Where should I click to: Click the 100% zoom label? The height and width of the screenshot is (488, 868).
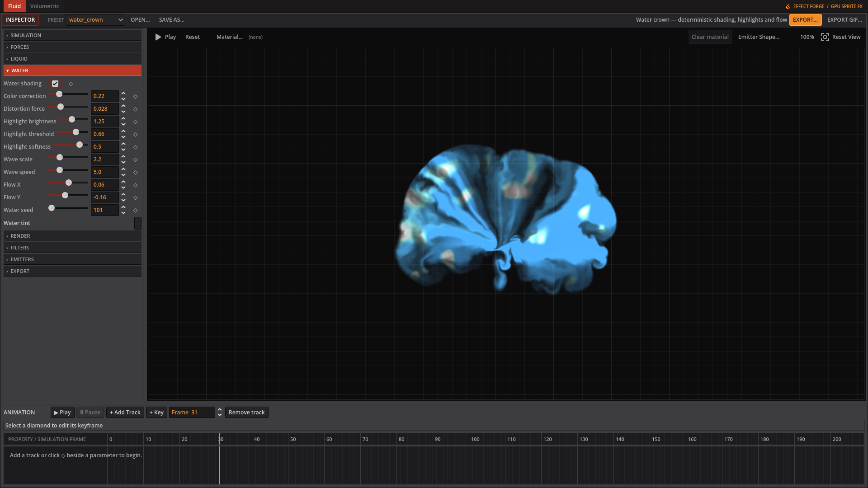point(807,37)
